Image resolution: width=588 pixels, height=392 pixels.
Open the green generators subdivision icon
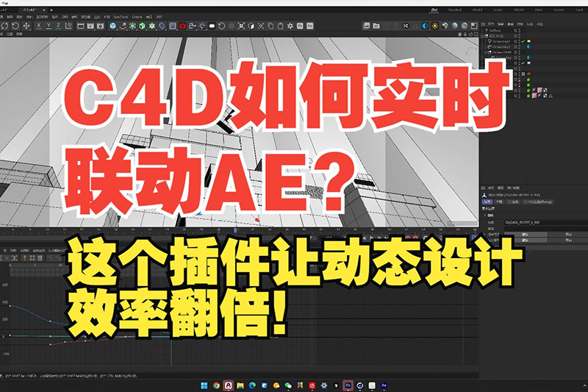(x=132, y=26)
